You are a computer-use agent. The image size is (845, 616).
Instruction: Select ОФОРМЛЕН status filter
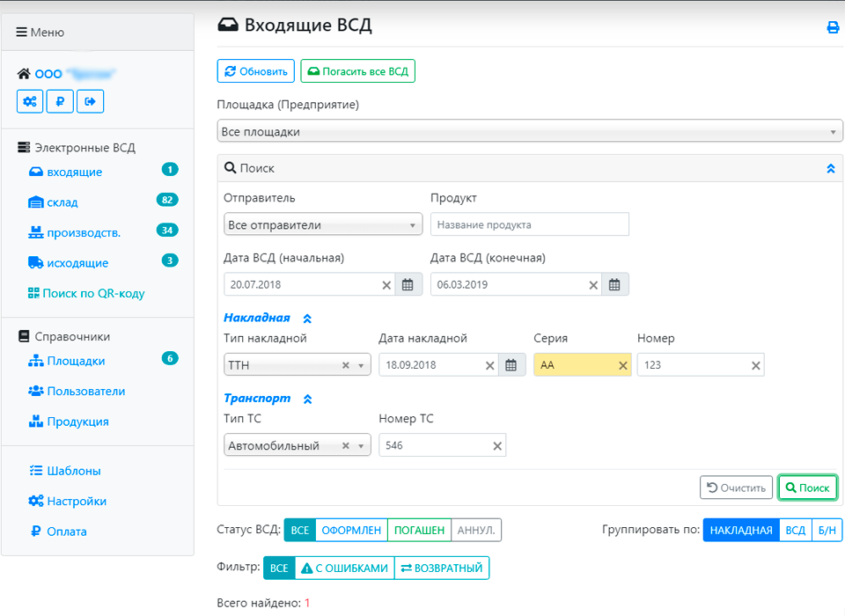click(x=351, y=530)
